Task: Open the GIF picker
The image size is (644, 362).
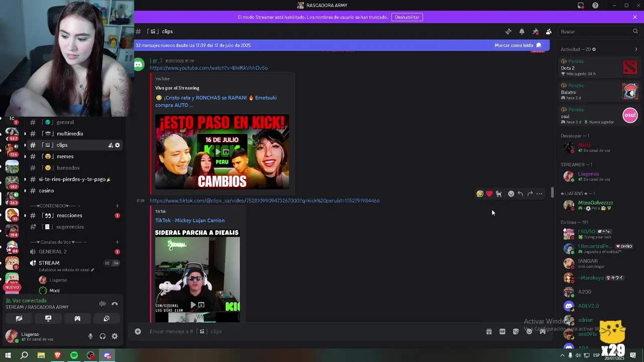Action: (x=502, y=331)
